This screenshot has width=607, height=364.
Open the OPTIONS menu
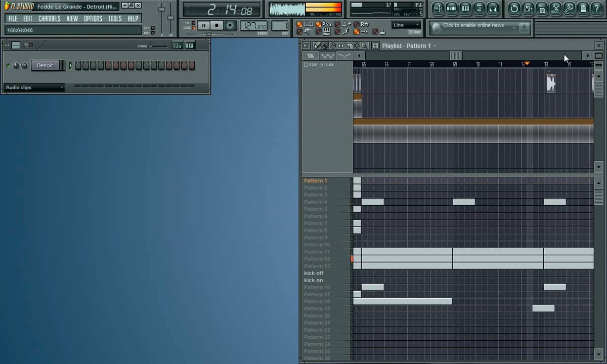point(93,18)
